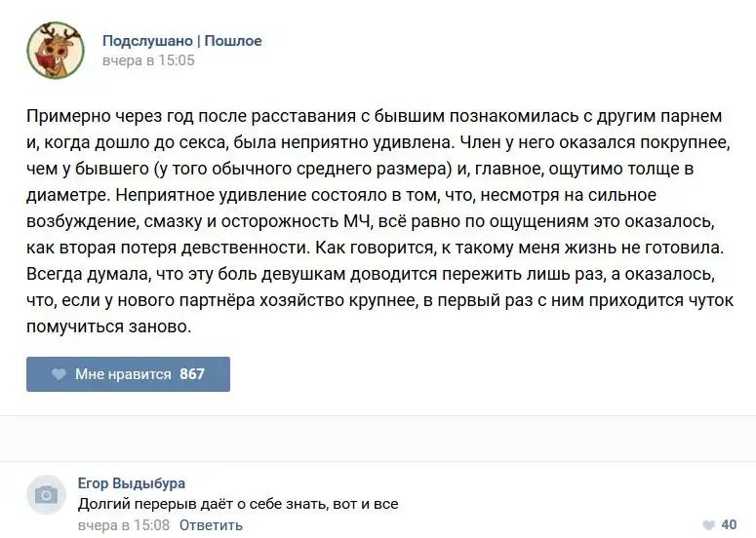Image resolution: width=756 pixels, height=538 pixels.
Task: Open post timestamp вчера в 15:05
Action: click(x=148, y=60)
